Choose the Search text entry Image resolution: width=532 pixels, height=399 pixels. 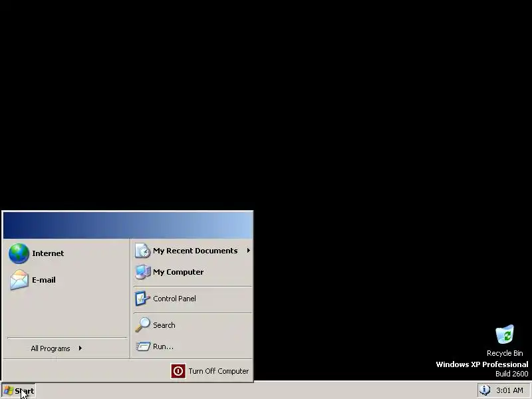[164, 325]
